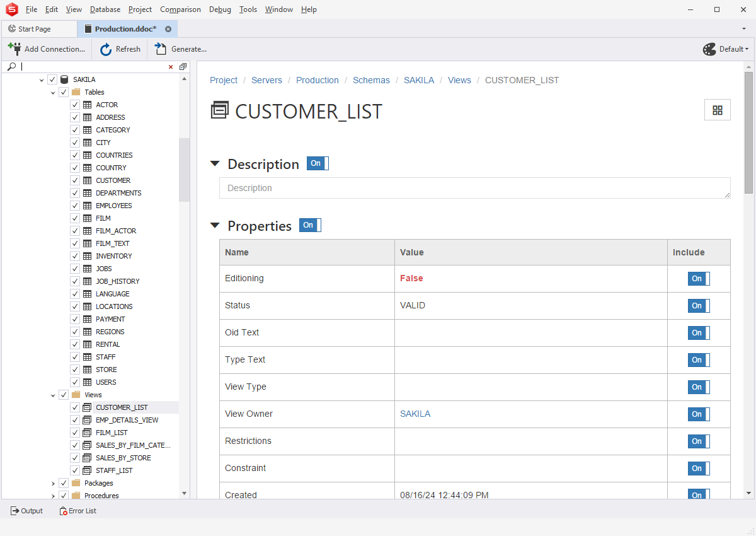
Task: Close the Production.ddoc tab
Action: coord(168,29)
